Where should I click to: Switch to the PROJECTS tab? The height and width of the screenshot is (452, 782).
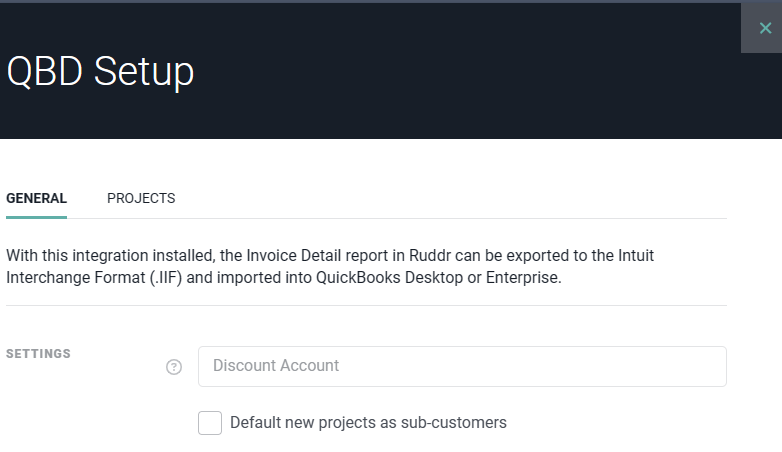(x=141, y=199)
